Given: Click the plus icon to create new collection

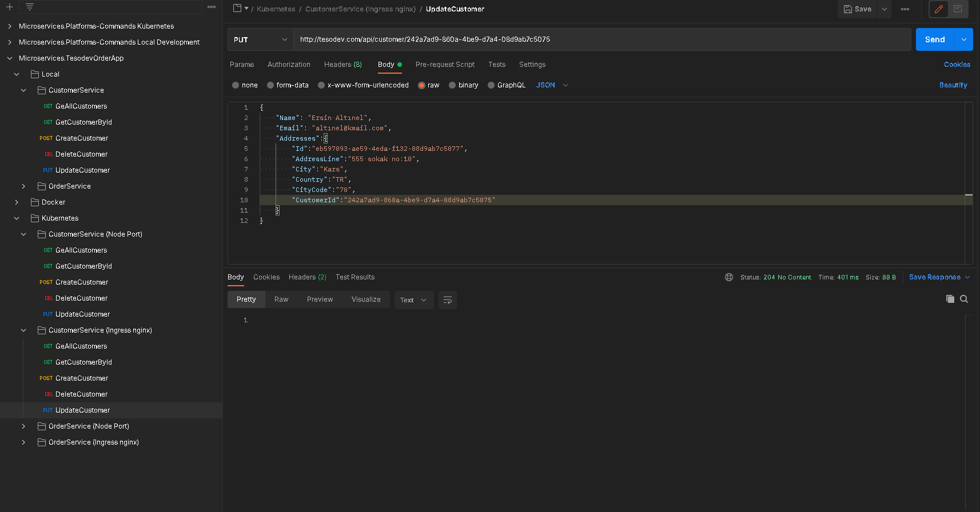Looking at the screenshot, I should [10, 7].
